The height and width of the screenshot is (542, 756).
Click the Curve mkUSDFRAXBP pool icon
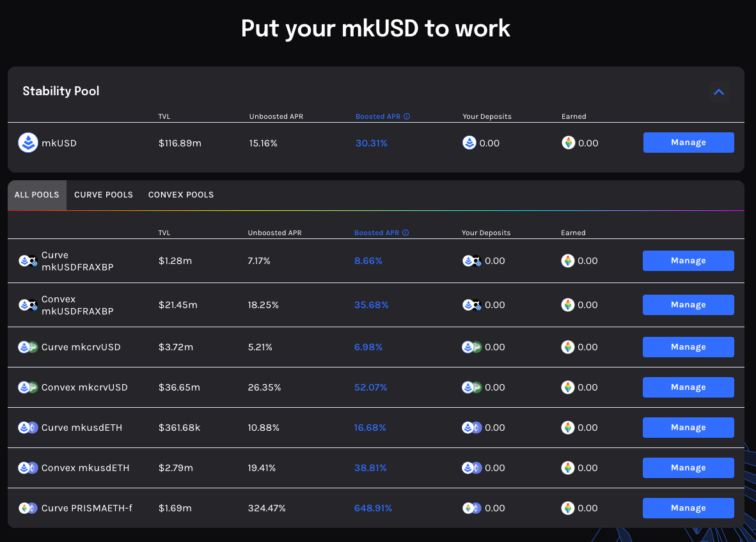pyautogui.click(x=28, y=261)
